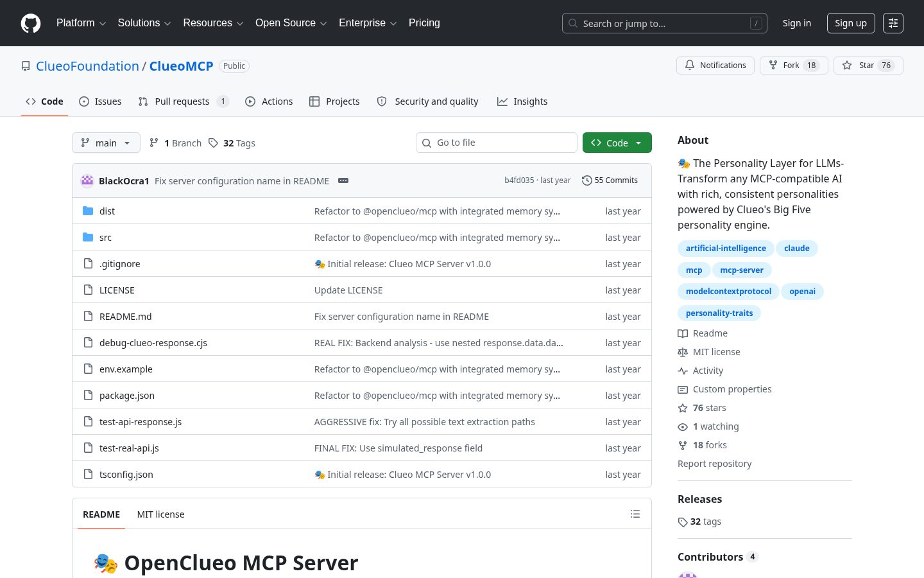Image resolution: width=924 pixels, height=578 pixels.
Task: Select the README tab
Action: click(x=101, y=514)
